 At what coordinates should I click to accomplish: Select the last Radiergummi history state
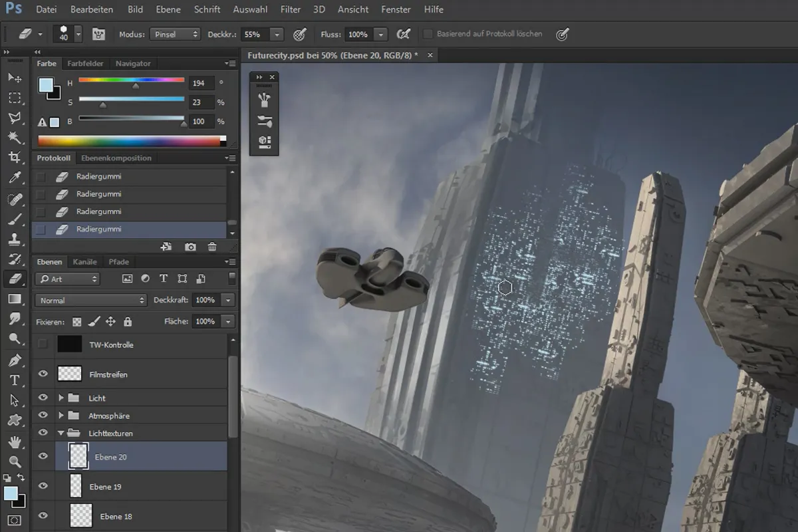pyautogui.click(x=129, y=229)
